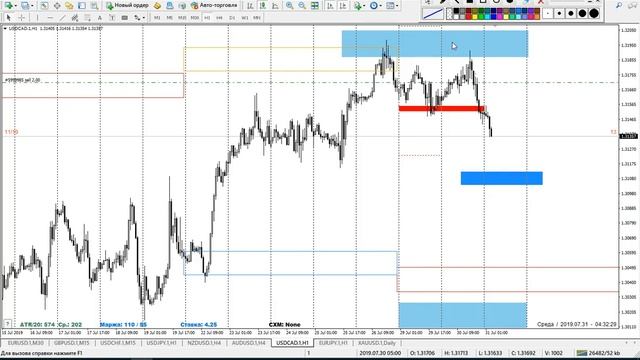Open the GBPUSD.l,M15 chart tab
The image size is (640, 360).
[x=71, y=343]
